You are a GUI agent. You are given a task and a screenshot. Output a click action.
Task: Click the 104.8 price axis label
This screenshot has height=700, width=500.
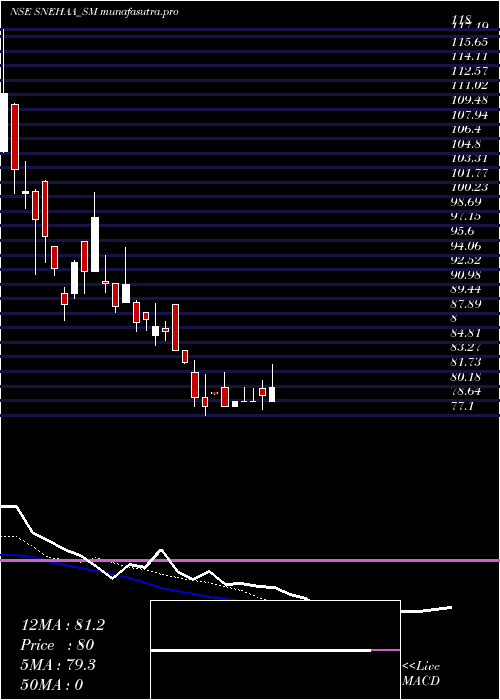click(466, 144)
